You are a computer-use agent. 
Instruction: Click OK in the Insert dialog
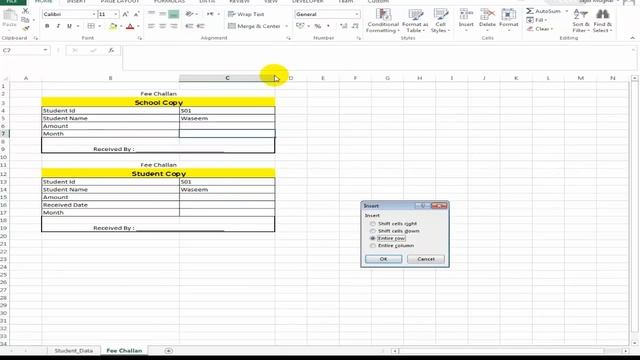383,259
